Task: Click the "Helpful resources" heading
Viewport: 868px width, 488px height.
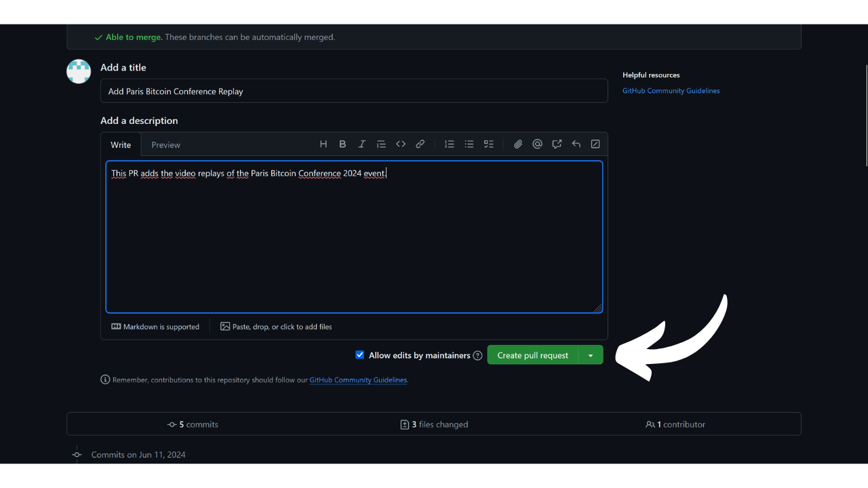Action: (x=651, y=75)
